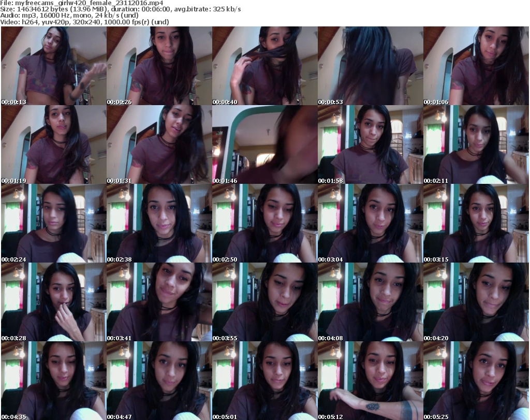Select the thumbnail stamped 00:03:41
The height and width of the screenshot is (420, 530).
click(x=159, y=302)
